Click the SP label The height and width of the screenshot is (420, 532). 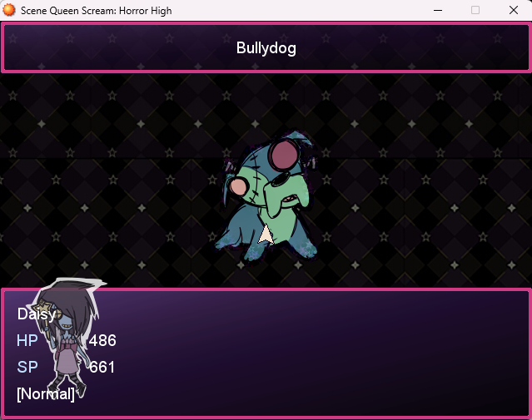click(x=27, y=367)
